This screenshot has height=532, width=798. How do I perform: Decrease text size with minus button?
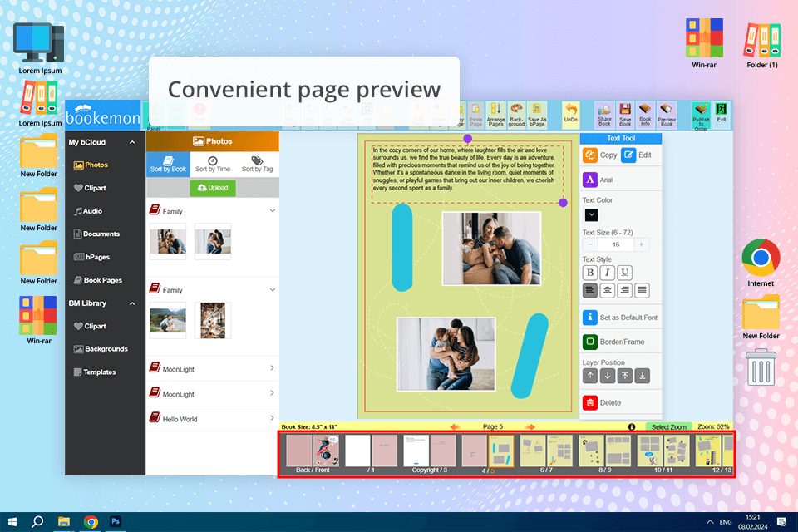pyautogui.click(x=590, y=245)
